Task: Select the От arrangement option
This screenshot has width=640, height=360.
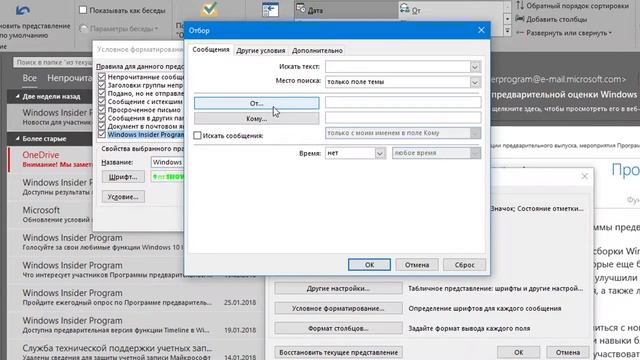Action: [x=451, y=10]
